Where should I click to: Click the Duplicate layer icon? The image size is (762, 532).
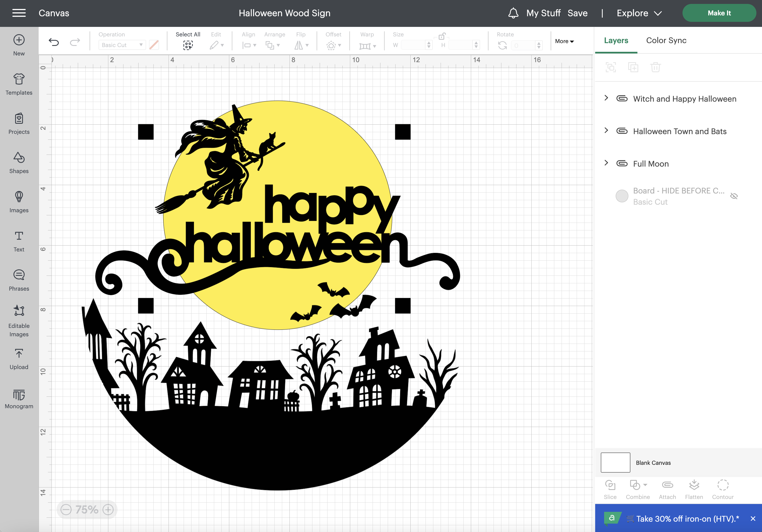pyautogui.click(x=633, y=67)
